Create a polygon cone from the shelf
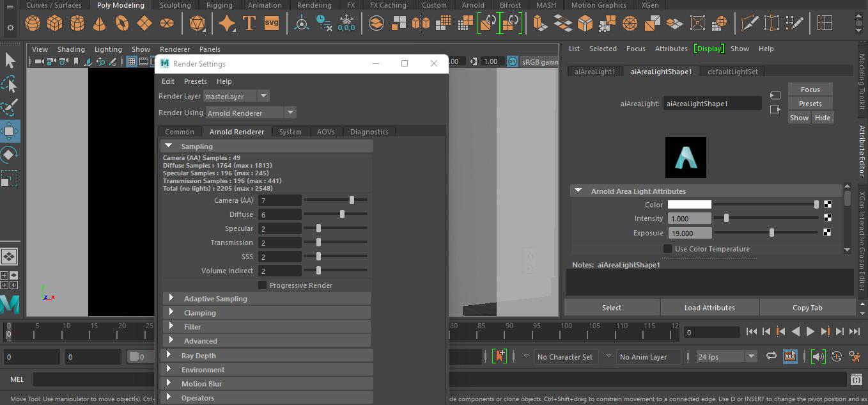This screenshot has width=868, height=405. click(x=99, y=22)
